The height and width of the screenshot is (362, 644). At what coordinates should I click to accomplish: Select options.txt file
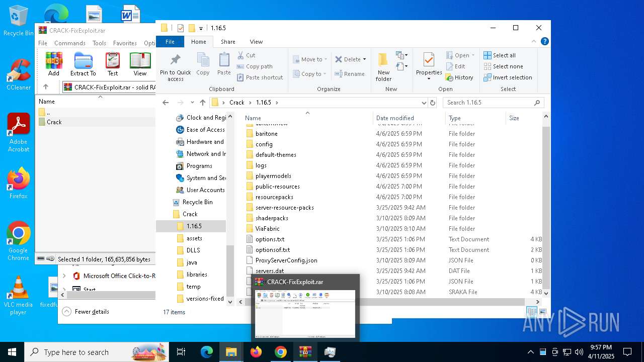point(270,239)
